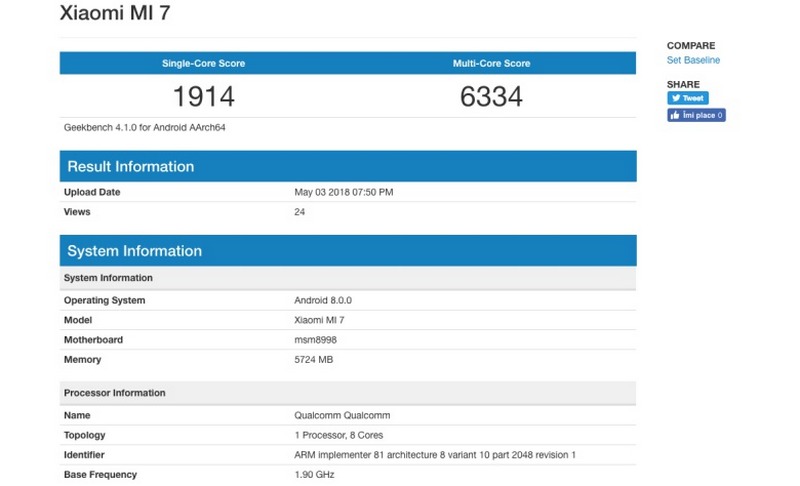Click the Single-Core Score header
Image resolution: width=800 pixels, height=486 pixels.
point(204,63)
